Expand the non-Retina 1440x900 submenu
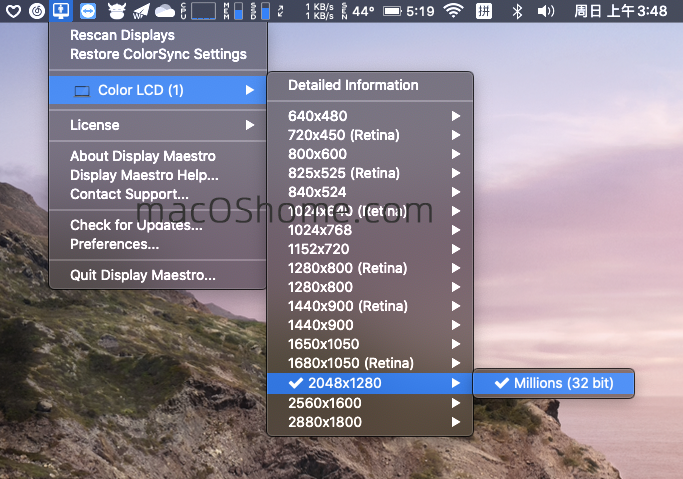683x479 pixels. click(370, 325)
